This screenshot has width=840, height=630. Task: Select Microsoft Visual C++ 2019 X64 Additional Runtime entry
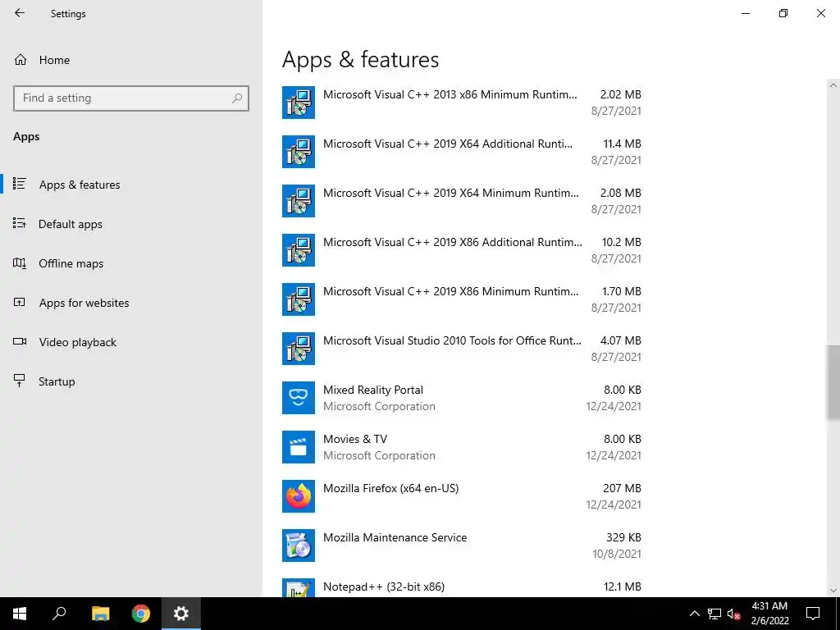point(462,152)
